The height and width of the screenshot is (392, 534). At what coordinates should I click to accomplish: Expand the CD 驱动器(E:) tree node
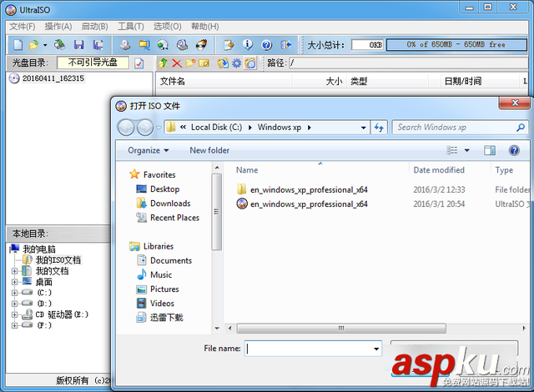pyautogui.click(x=15, y=314)
